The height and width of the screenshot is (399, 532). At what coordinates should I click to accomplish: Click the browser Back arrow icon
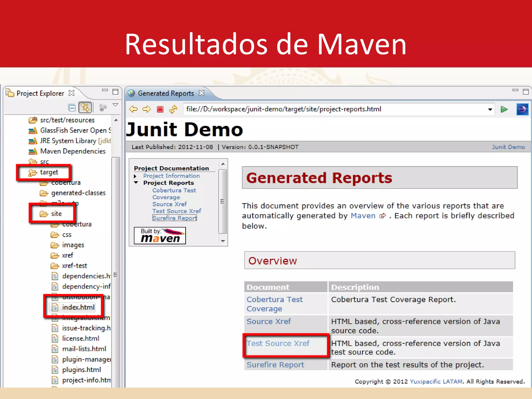134,109
